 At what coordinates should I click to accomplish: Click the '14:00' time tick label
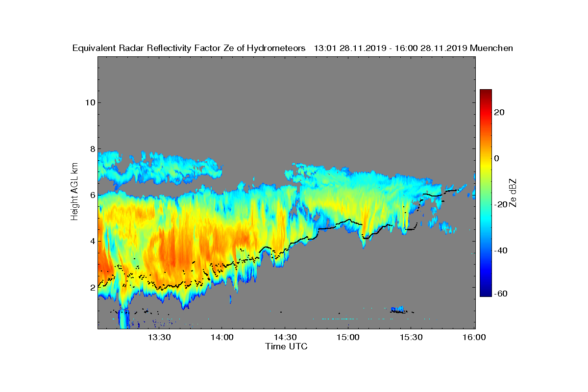222,338
